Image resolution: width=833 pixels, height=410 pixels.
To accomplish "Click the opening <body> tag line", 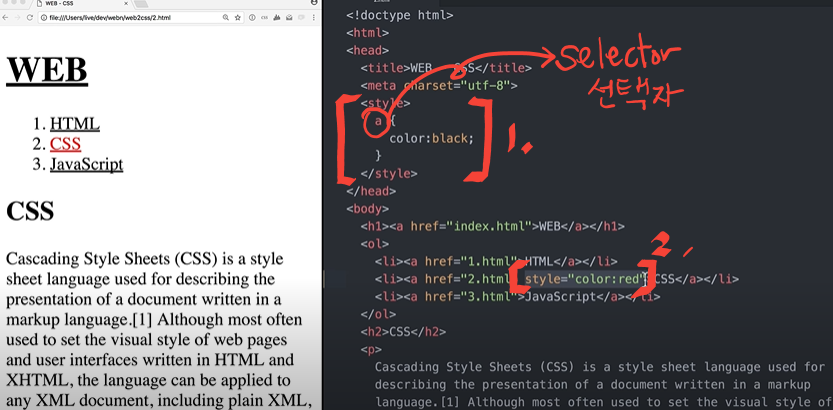I will click(x=367, y=209).
